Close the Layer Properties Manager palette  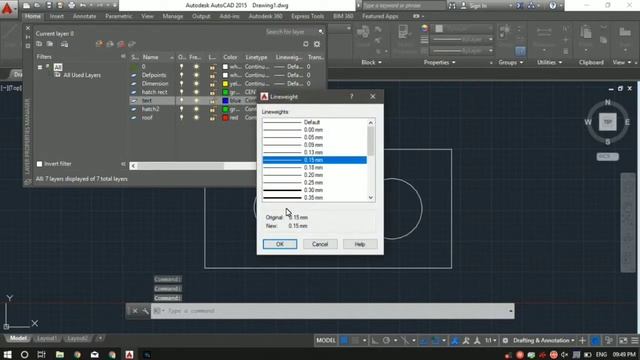pyautogui.click(x=28, y=28)
